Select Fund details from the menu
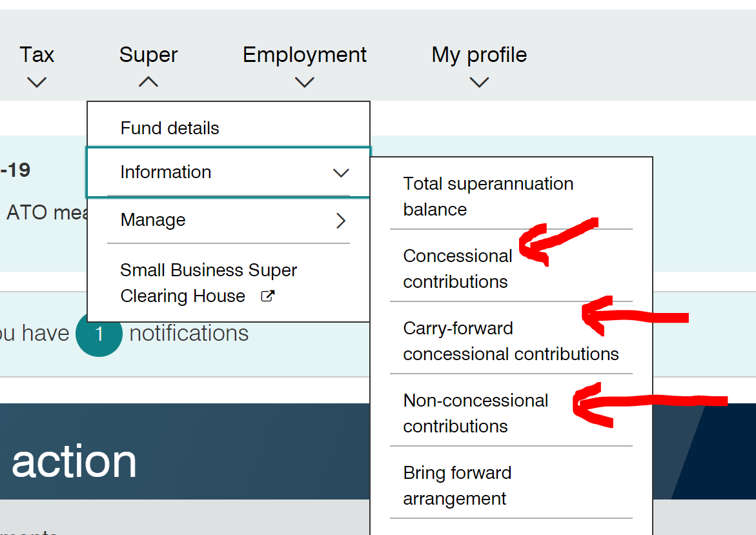The image size is (756, 535). pyautogui.click(x=169, y=128)
